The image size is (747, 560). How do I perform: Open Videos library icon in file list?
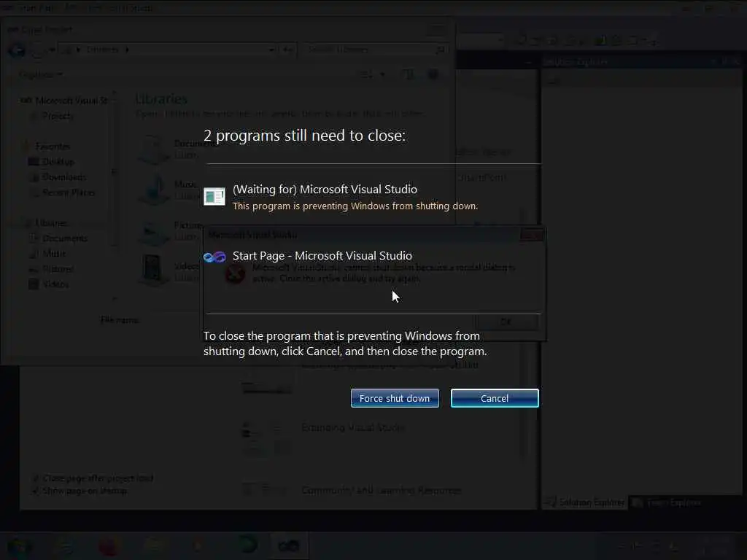point(153,270)
